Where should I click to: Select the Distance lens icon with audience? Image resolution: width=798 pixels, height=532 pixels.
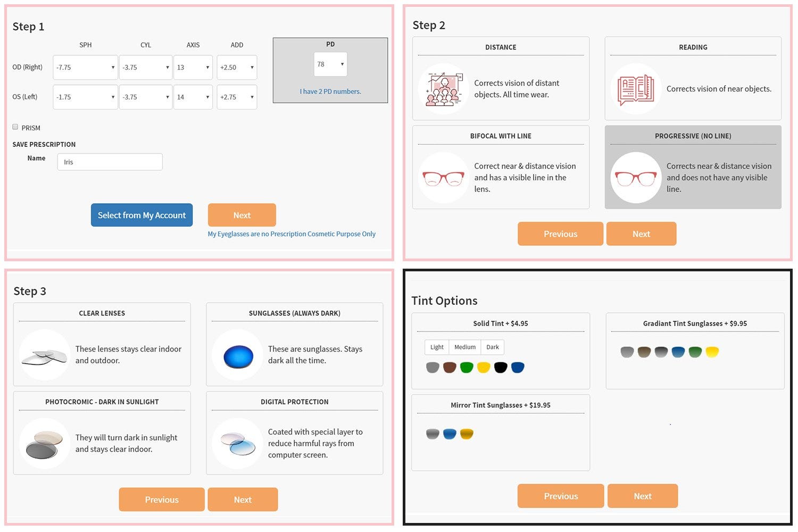[x=443, y=89]
